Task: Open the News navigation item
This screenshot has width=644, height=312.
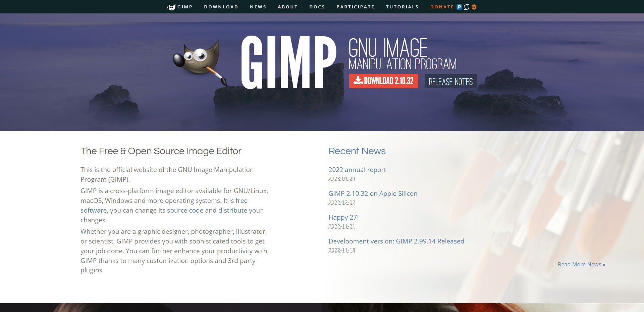Action: click(258, 7)
